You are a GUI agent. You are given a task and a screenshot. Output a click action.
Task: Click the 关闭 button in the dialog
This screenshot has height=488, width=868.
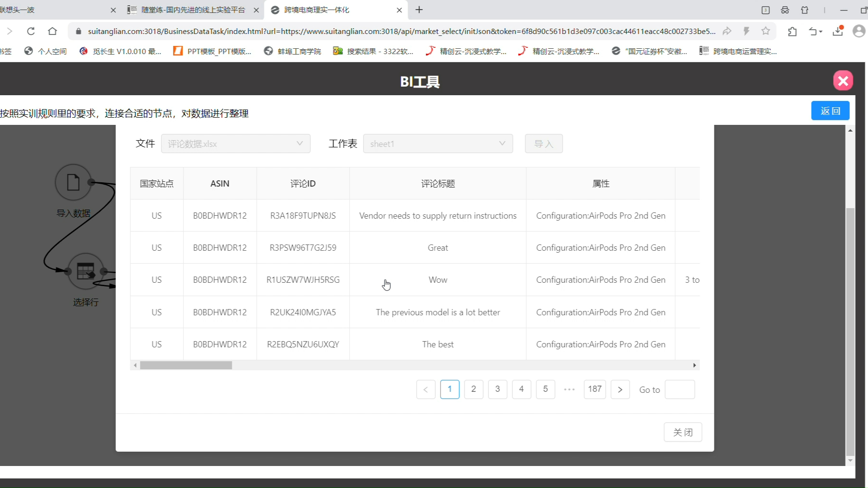(683, 432)
